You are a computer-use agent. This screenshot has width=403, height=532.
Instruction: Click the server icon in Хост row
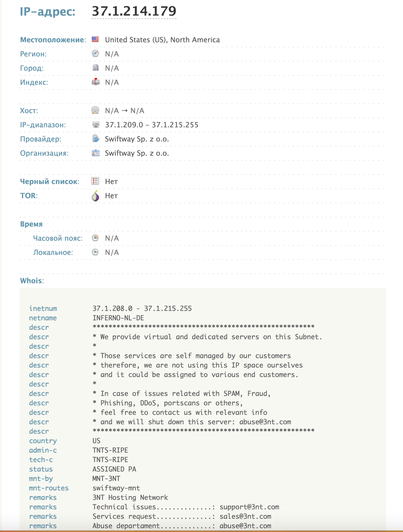point(95,110)
